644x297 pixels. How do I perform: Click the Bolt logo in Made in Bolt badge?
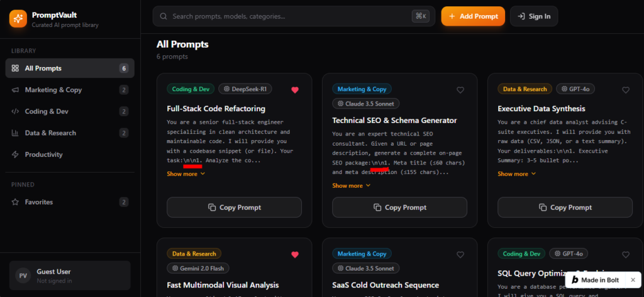point(575,280)
